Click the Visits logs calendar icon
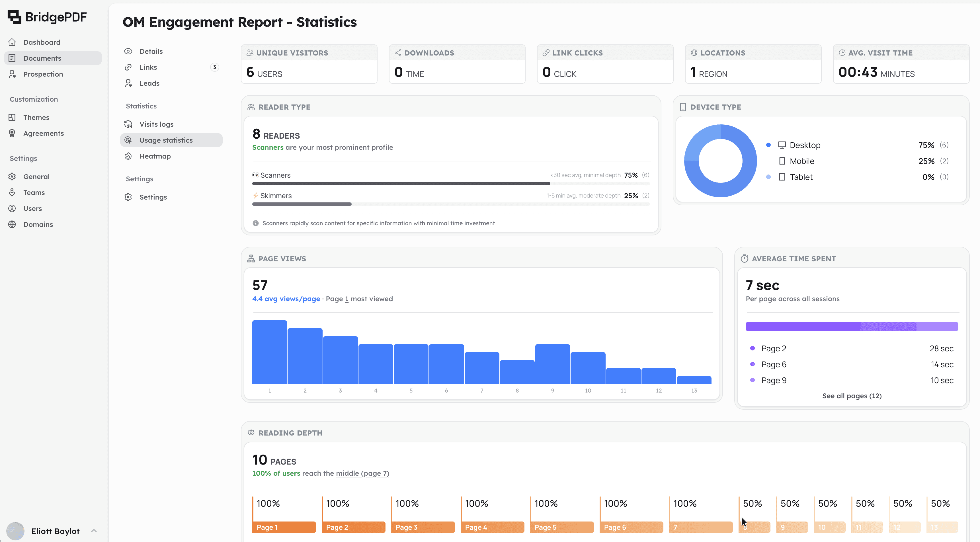 pyautogui.click(x=129, y=124)
